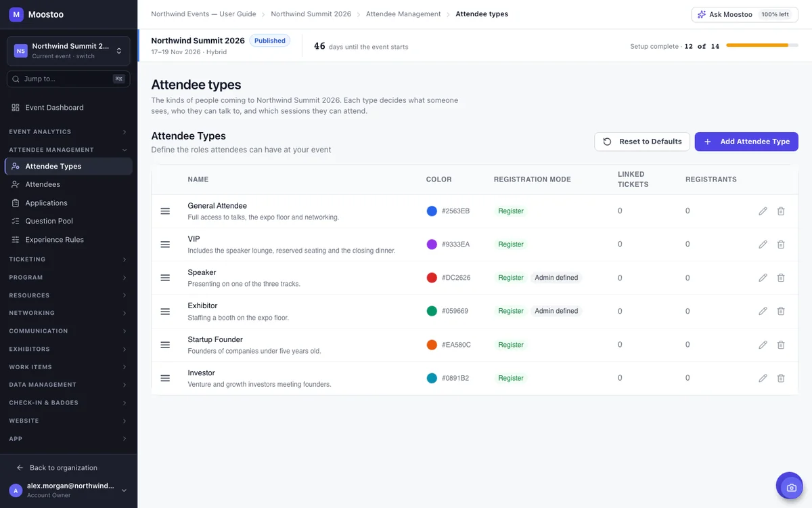Edit the VIP attendee type pencil icon
Image resolution: width=812 pixels, height=508 pixels.
pyautogui.click(x=763, y=245)
